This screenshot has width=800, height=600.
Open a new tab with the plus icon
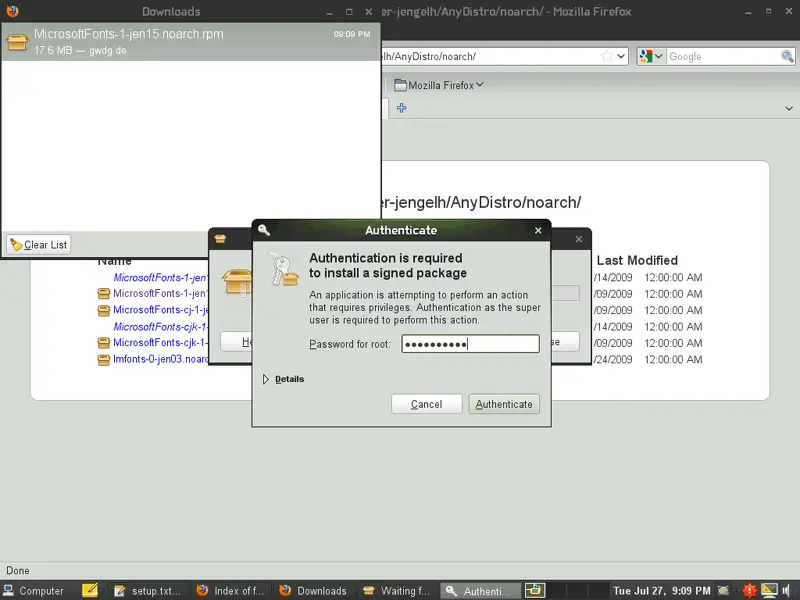(402, 108)
